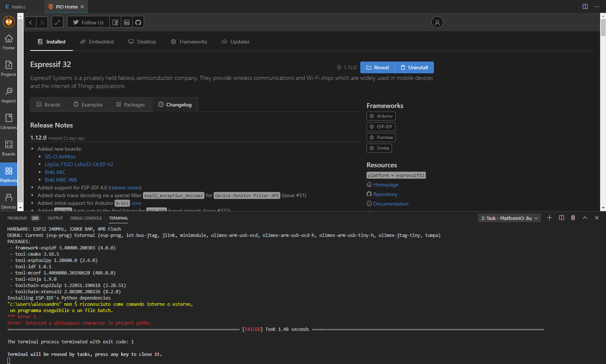This screenshot has height=364, width=606.
Task: Click the ESP-IDF framework button
Action: click(381, 126)
